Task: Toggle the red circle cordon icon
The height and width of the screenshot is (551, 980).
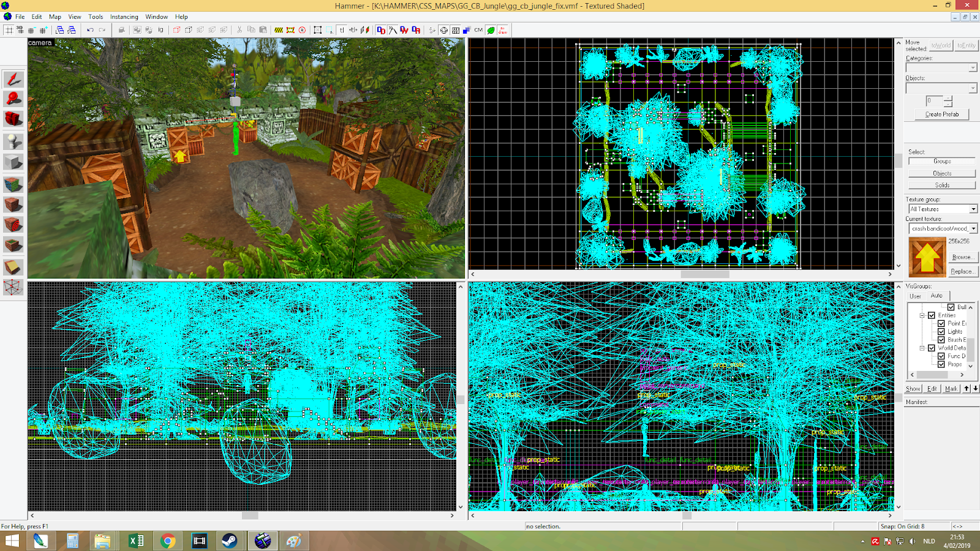Action: 302,30
